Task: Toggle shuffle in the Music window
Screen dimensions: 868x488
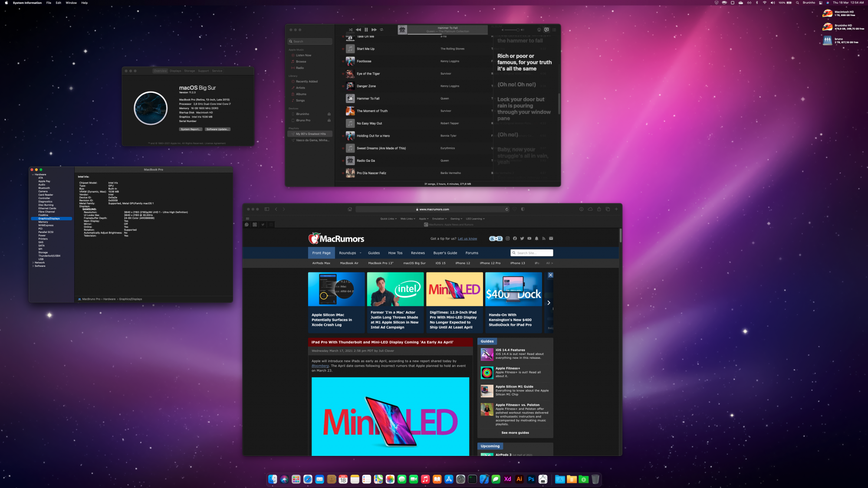Action: point(351,30)
